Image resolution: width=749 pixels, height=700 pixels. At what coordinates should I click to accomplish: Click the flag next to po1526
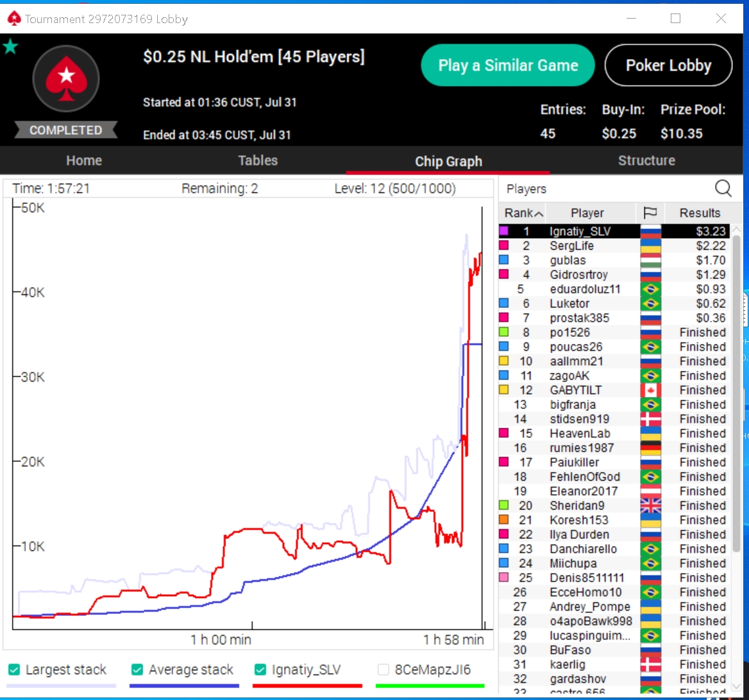(x=651, y=332)
